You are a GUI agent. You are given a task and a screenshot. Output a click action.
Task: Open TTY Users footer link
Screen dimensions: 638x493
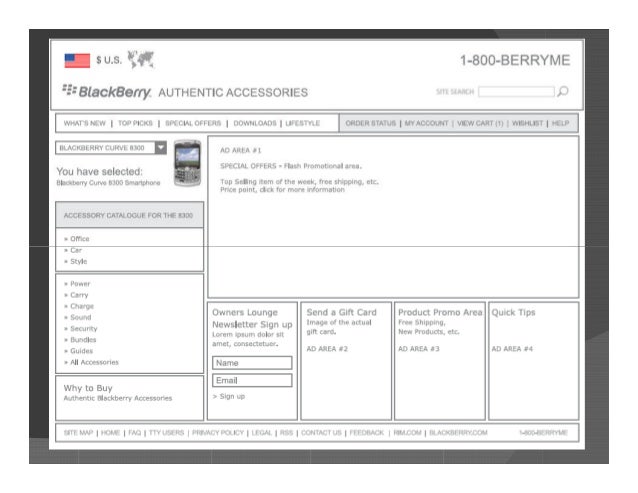click(x=166, y=433)
